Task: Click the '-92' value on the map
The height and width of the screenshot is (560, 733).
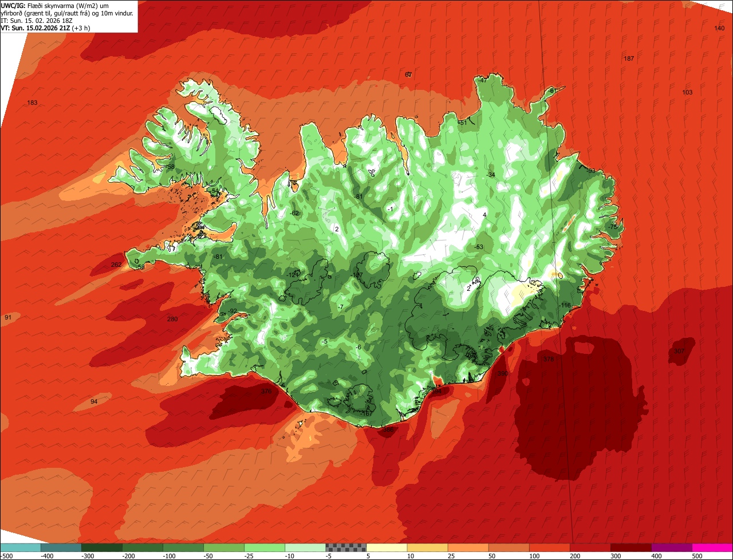Action: [x=232, y=311]
